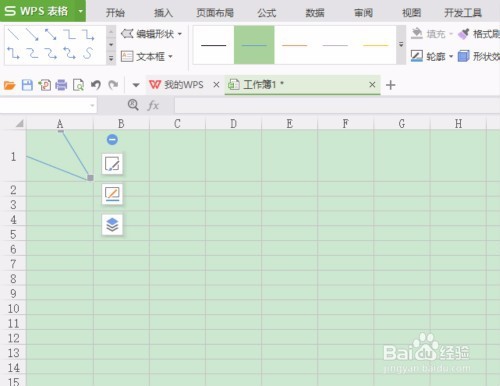Screen dimensions: 500x386
Task: Undo the last action
Action: coord(96,85)
